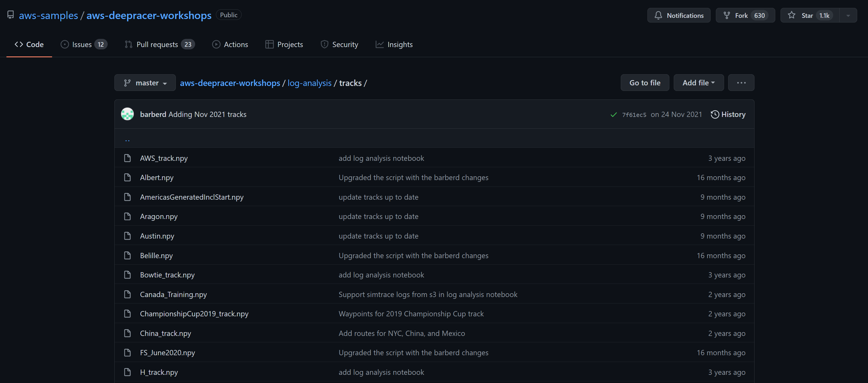868x383 pixels.
Task: Open the star list dropdown arrow
Action: click(x=848, y=15)
